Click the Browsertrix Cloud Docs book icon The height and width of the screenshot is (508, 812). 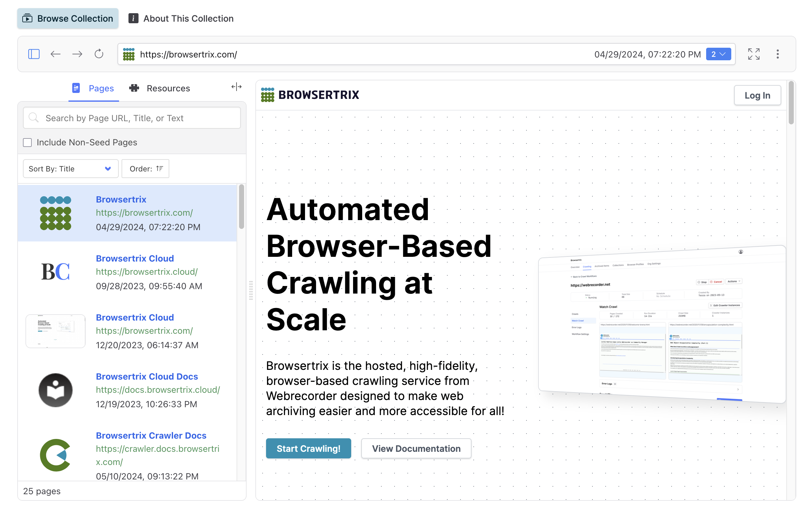(x=56, y=390)
